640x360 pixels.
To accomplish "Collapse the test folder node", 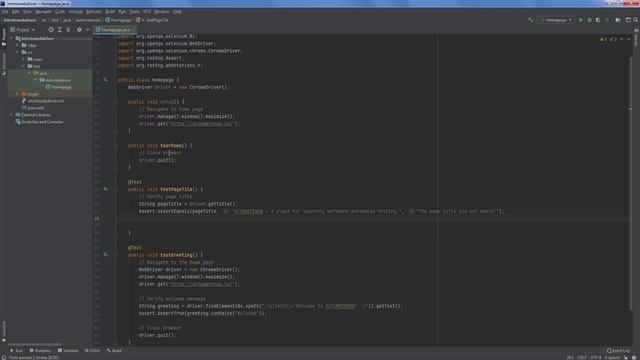I will [x=24, y=66].
